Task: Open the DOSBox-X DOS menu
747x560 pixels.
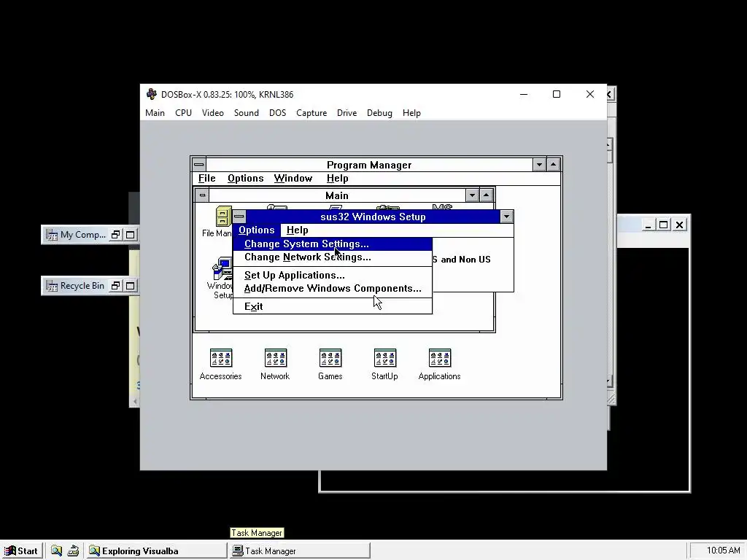Action: pyautogui.click(x=278, y=113)
